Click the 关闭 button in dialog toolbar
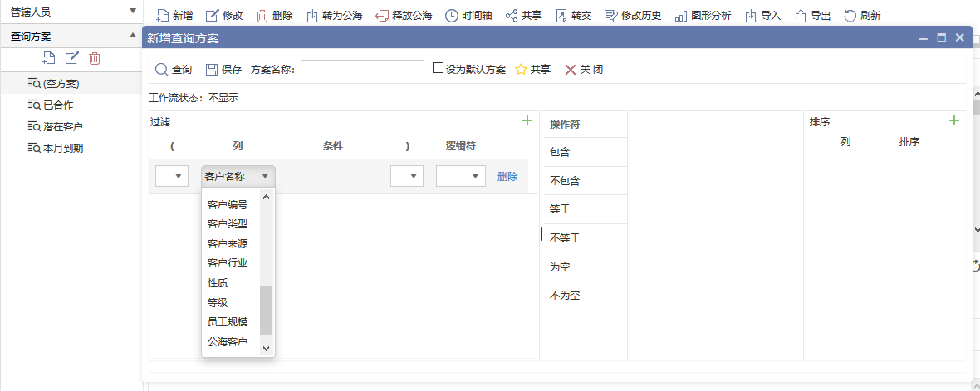The height and width of the screenshot is (391, 980). point(584,70)
